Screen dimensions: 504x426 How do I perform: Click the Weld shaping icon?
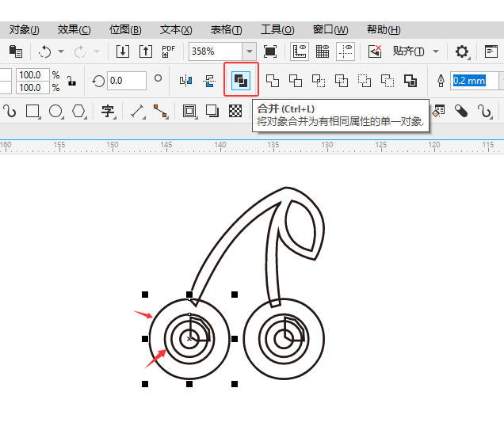[x=273, y=81]
